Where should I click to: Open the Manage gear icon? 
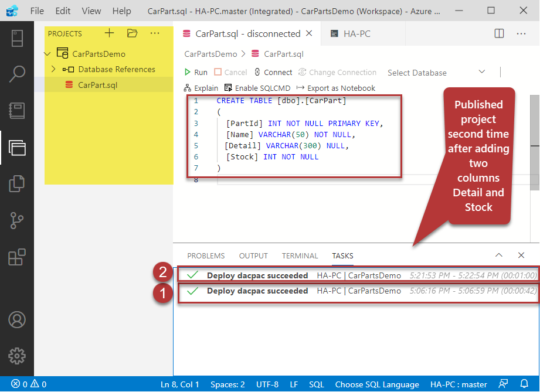point(17,356)
